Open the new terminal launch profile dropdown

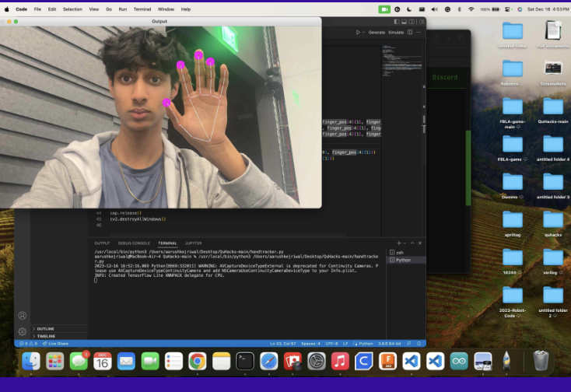click(405, 243)
